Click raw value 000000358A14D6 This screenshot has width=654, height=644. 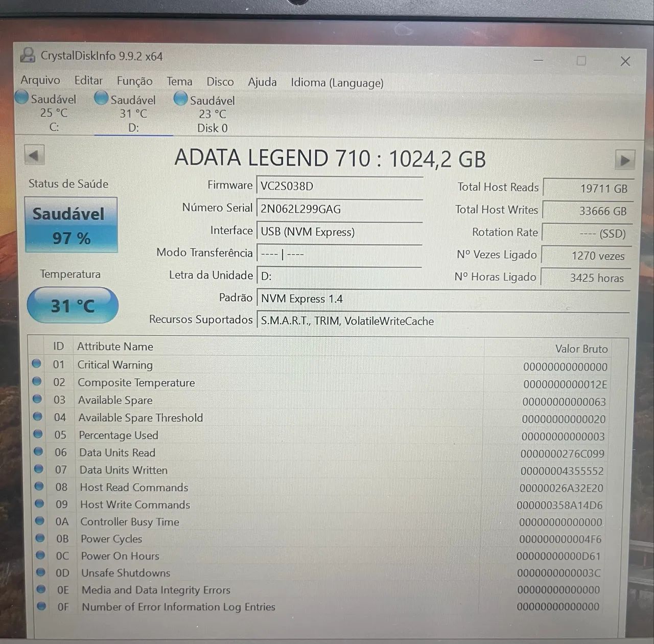[559, 505]
